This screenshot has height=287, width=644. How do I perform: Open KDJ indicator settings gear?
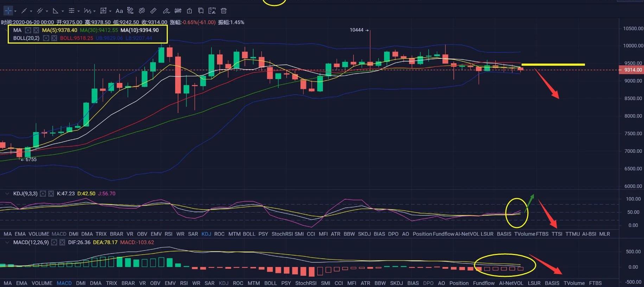43,194
